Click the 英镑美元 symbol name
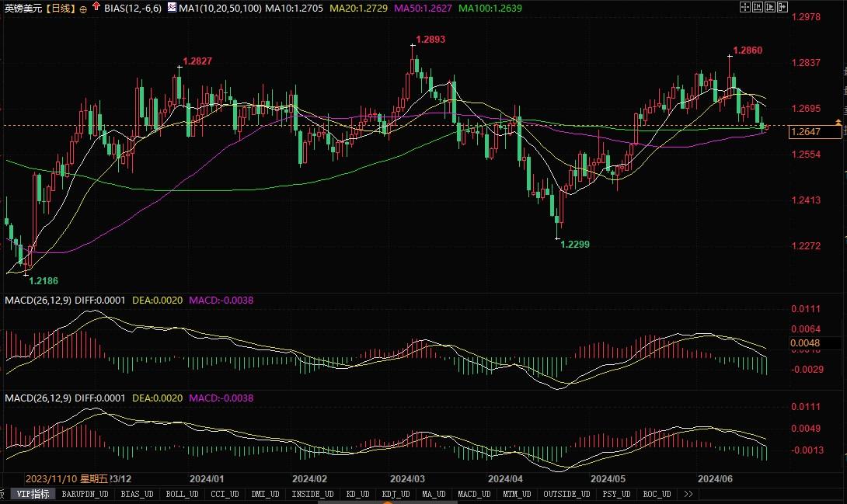Viewport: 847px width, 504px height. (23, 8)
